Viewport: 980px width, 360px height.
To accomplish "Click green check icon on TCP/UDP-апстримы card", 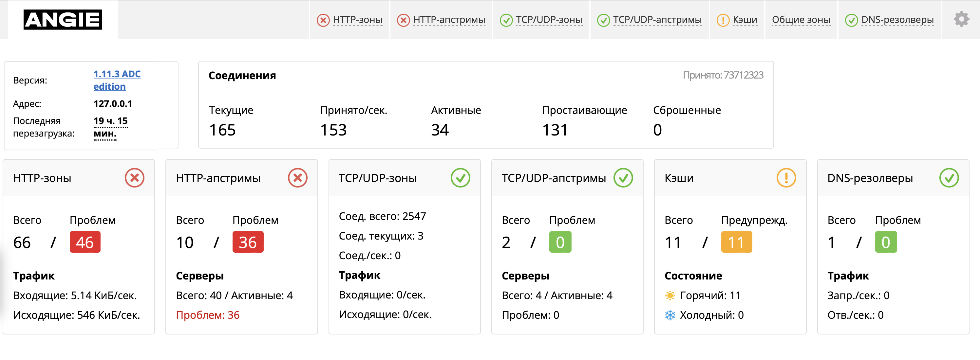I will (623, 178).
